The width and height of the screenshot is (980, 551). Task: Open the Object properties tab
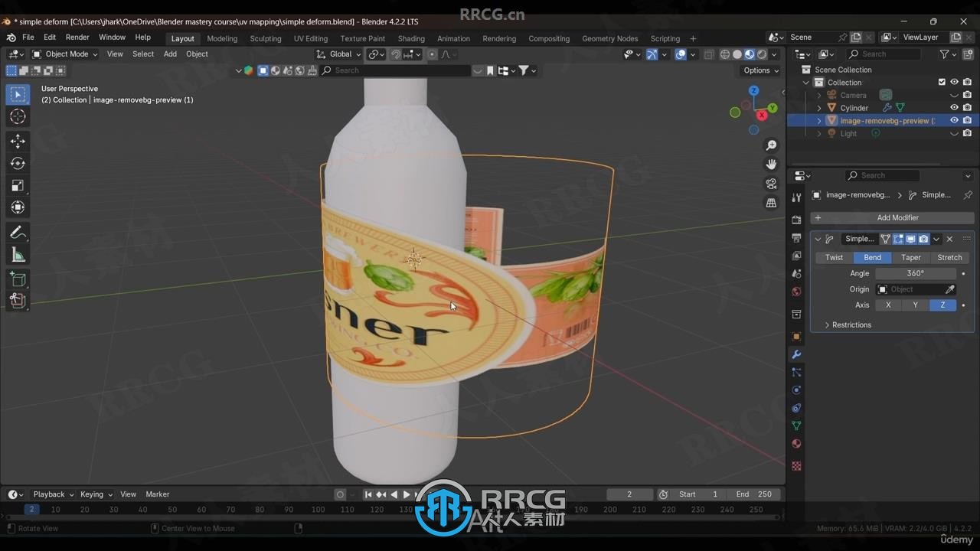point(796,337)
